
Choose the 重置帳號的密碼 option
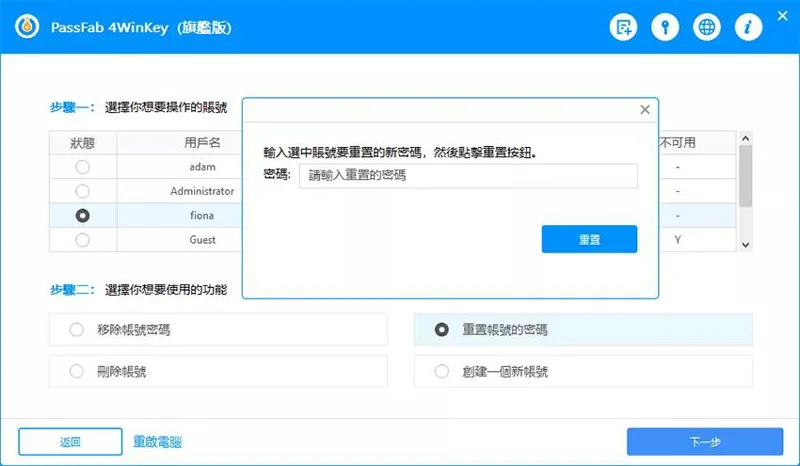click(x=583, y=330)
